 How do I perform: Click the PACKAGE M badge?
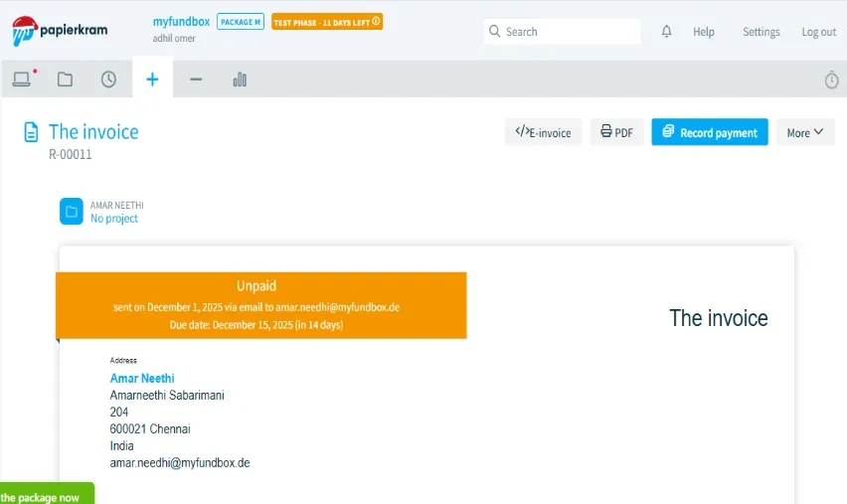click(241, 22)
